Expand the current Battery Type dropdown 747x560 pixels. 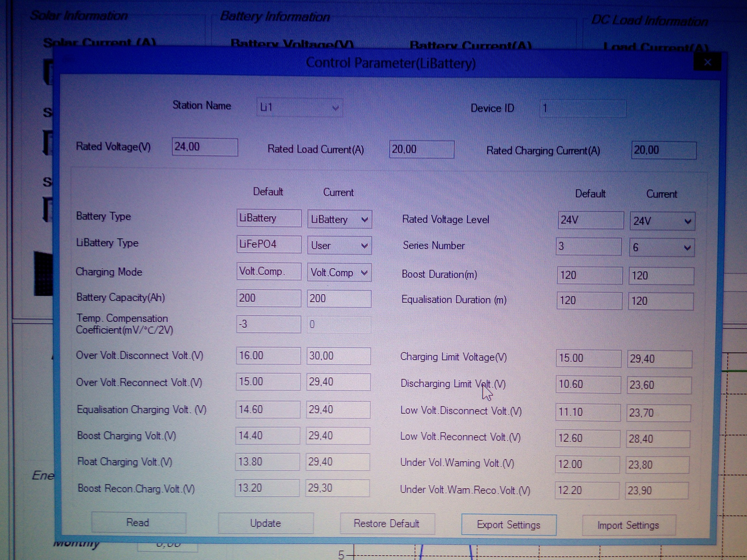tap(364, 220)
